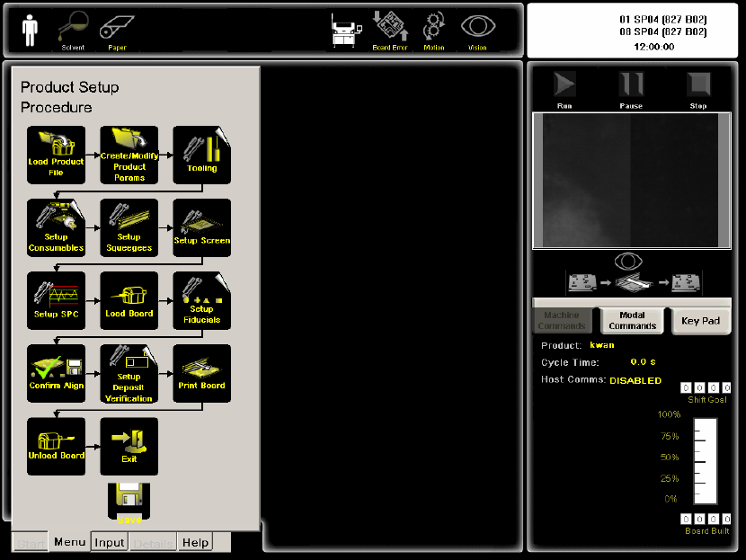Select the Print Board step
The height and width of the screenshot is (560, 746).
tap(201, 374)
